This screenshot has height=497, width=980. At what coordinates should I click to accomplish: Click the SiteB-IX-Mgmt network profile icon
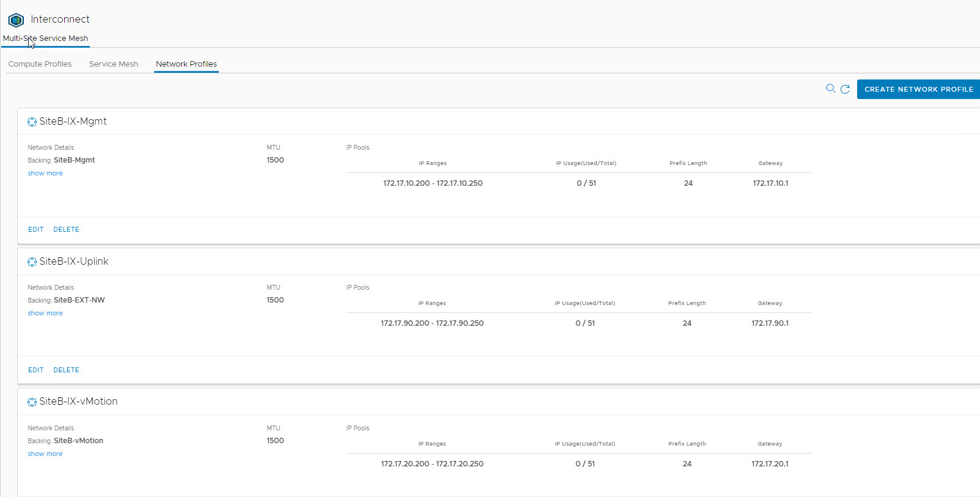coord(32,122)
